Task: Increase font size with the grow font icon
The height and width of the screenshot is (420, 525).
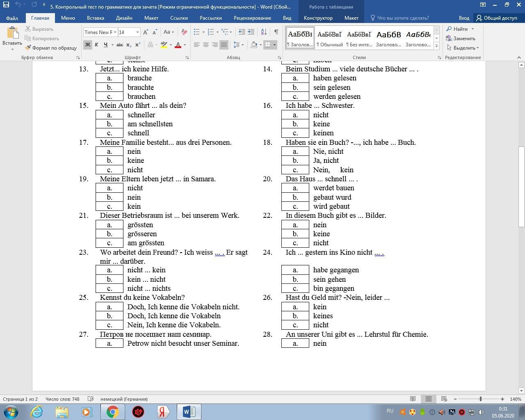Action: pyautogui.click(x=146, y=32)
